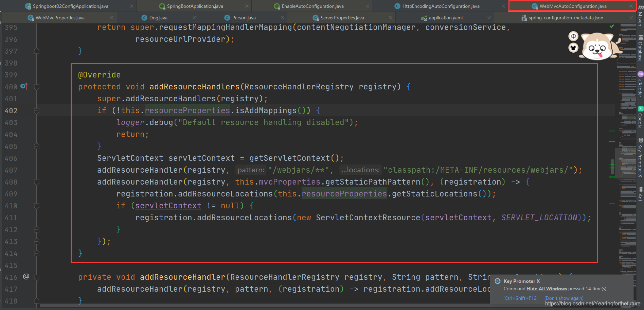Close the ServerProperties.java tab
Screen dimensions: 644x310
coord(391,18)
